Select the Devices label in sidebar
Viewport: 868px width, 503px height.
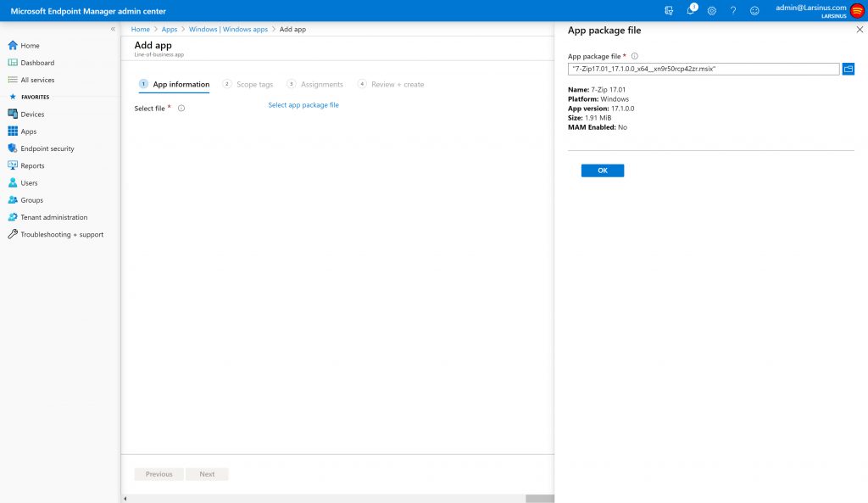pyautogui.click(x=32, y=115)
